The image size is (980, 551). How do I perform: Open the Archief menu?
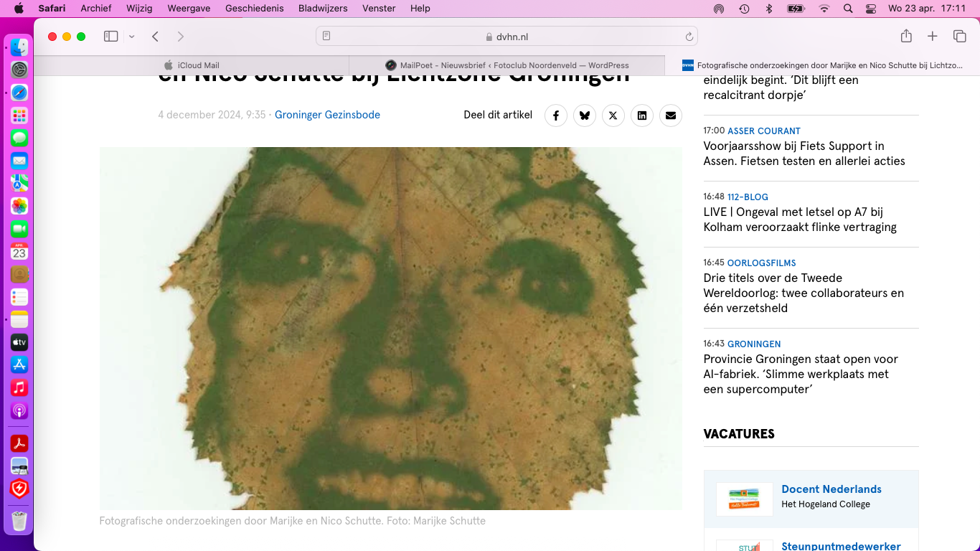[x=95, y=9]
